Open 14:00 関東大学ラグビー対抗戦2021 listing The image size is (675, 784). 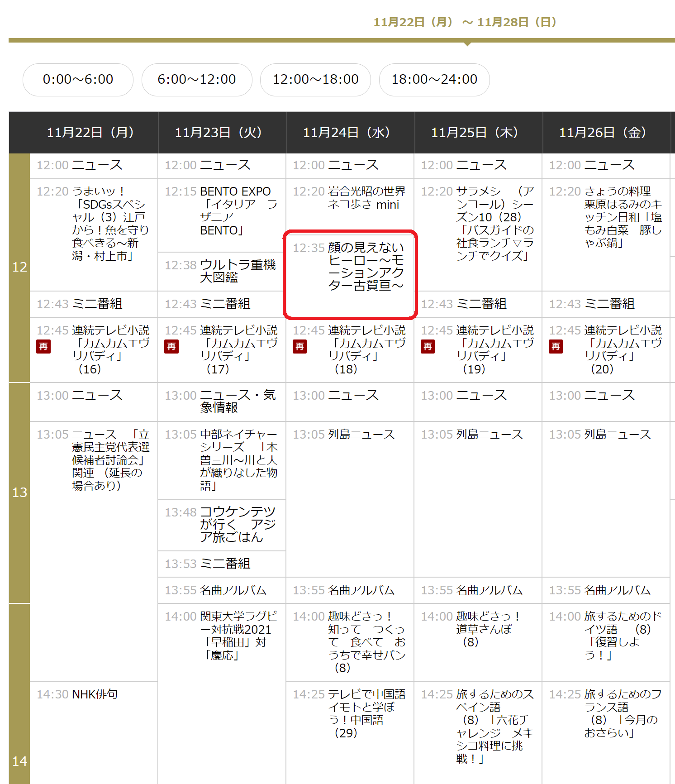coord(238,636)
